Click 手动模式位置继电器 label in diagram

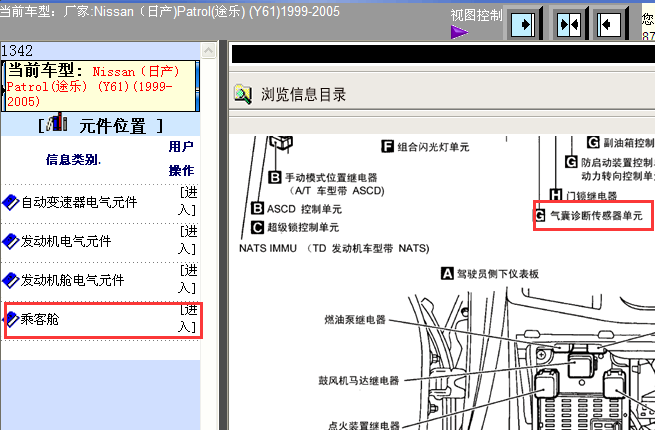point(331,178)
